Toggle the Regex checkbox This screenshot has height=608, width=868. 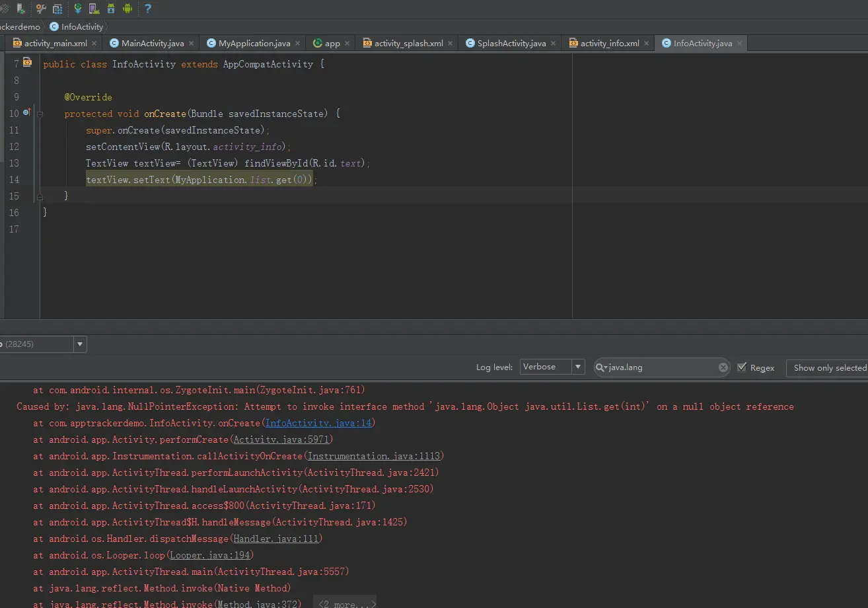point(742,367)
